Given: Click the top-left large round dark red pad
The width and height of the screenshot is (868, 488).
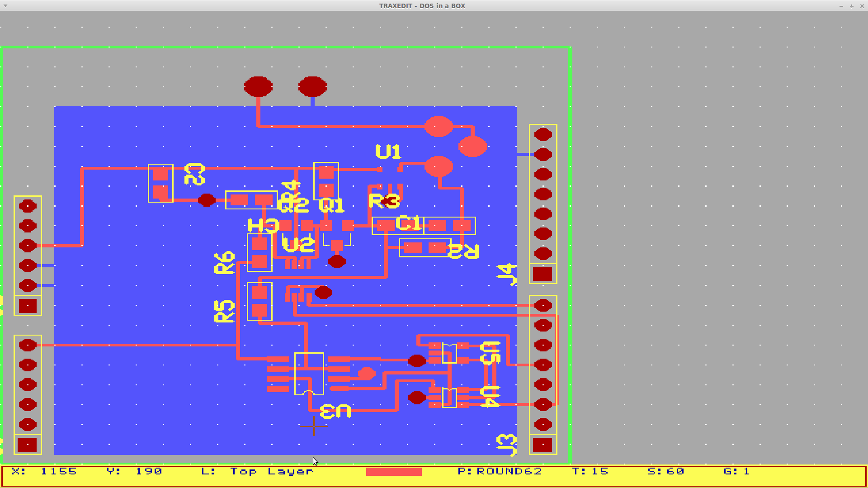Looking at the screenshot, I should [258, 86].
